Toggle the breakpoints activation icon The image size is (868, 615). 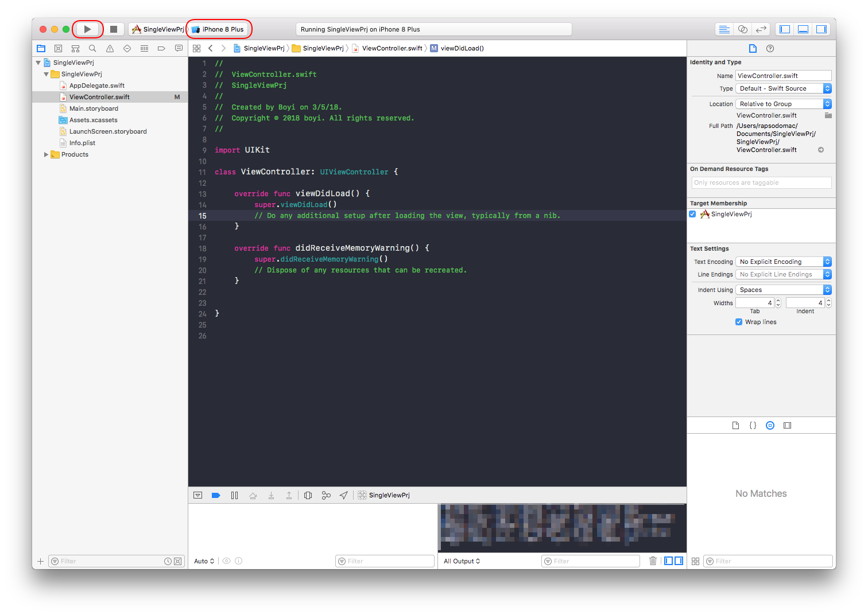216,495
